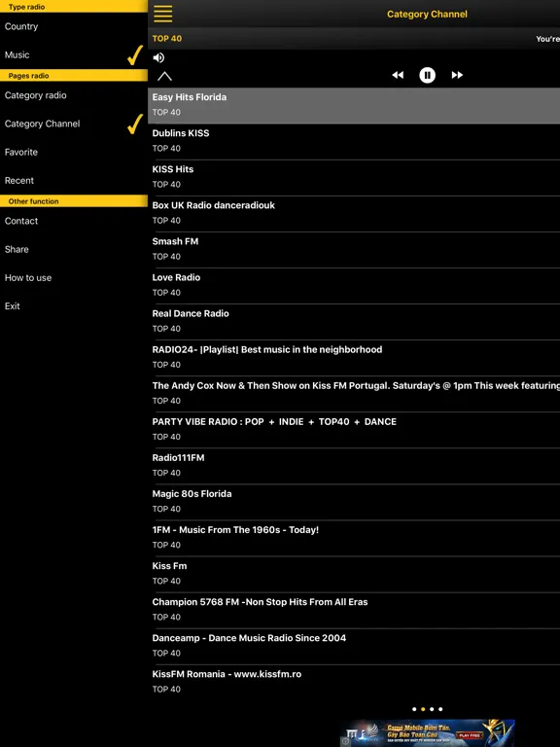560x747 pixels.
Task: Play Box UK Radio danceradiouk station
Action: click(x=354, y=213)
